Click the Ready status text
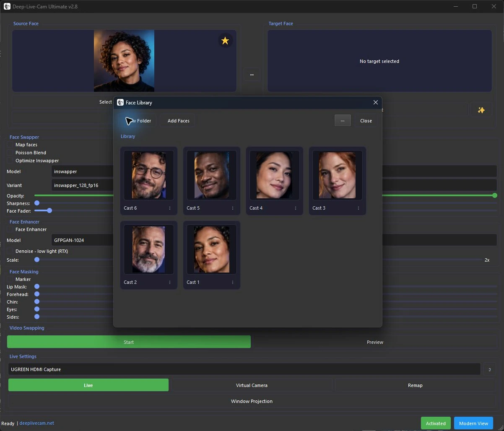The image size is (504, 431). [8, 423]
